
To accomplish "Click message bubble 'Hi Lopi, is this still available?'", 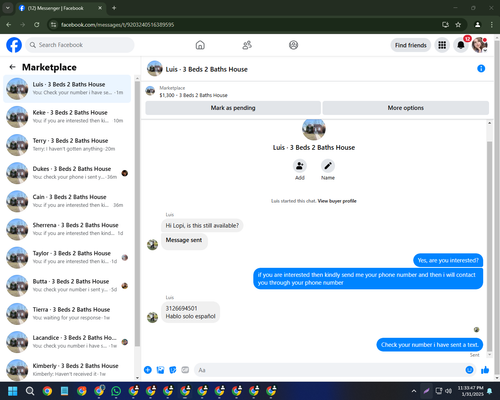I will tap(202, 226).
